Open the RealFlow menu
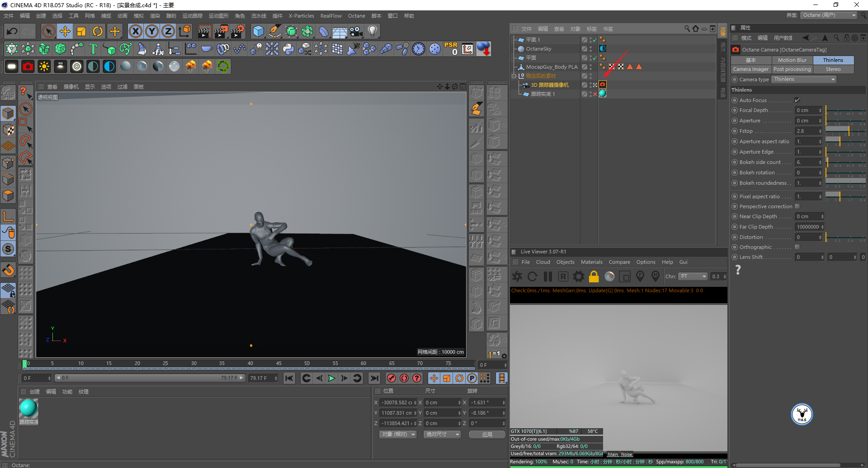The height and width of the screenshot is (468, 868). 331,16
